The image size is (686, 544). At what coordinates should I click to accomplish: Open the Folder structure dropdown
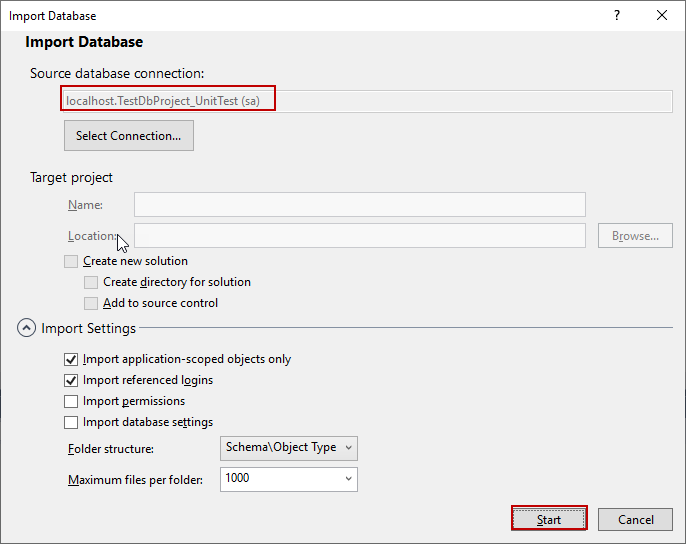288,448
